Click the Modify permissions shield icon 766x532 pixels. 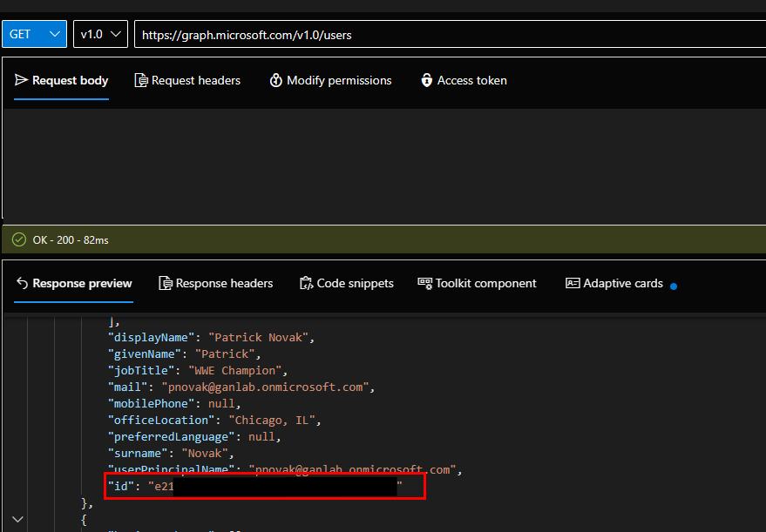tap(276, 80)
